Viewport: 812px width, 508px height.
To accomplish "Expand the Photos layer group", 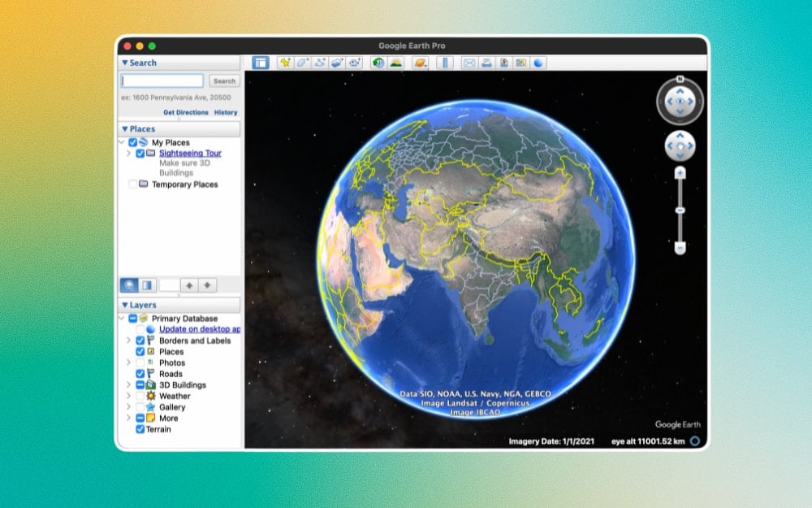I will click(x=128, y=363).
